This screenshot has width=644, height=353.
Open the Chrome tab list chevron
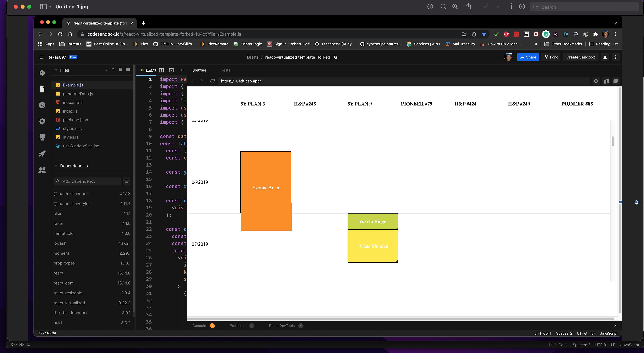point(615,23)
